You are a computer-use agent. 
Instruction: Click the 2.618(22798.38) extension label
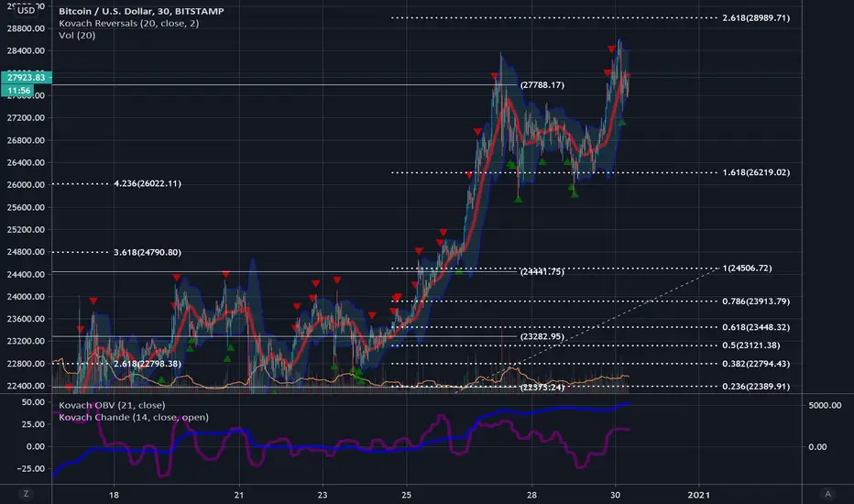[x=147, y=364]
